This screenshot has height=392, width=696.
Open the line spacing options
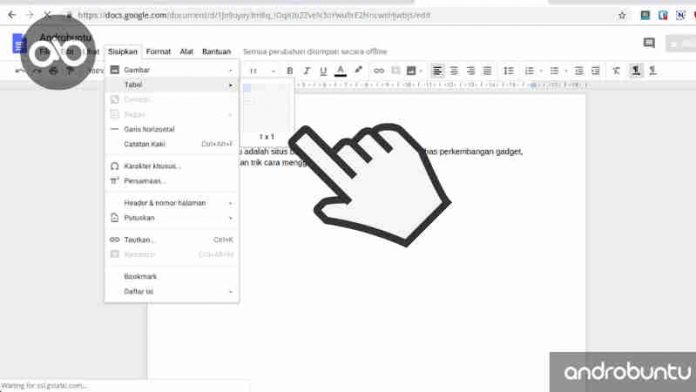[x=509, y=71]
